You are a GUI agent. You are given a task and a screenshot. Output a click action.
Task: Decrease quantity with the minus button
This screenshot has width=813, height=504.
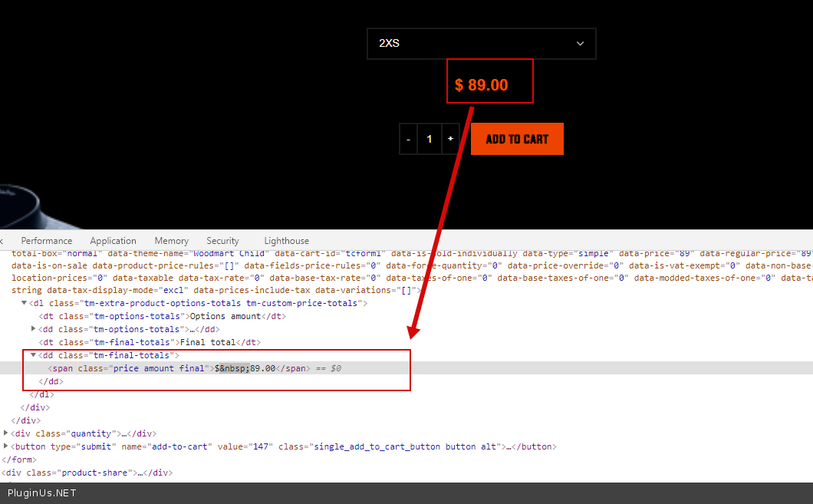click(x=408, y=139)
